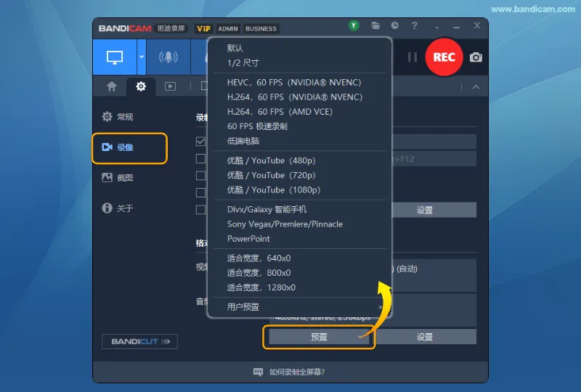The height and width of the screenshot is (392, 581).
Task: Select screen recording mode monitor icon
Action: pos(115,57)
